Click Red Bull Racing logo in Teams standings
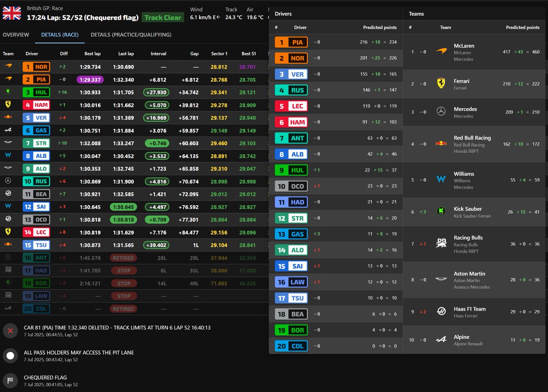548x392 pixels. click(x=441, y=144)
